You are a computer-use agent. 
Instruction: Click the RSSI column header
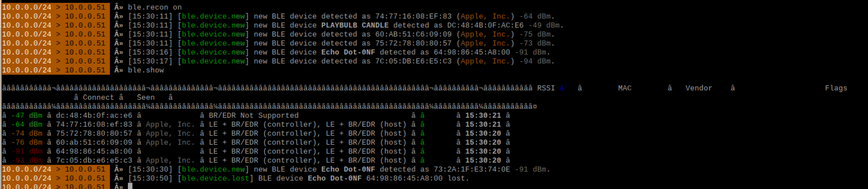point(546,88)
